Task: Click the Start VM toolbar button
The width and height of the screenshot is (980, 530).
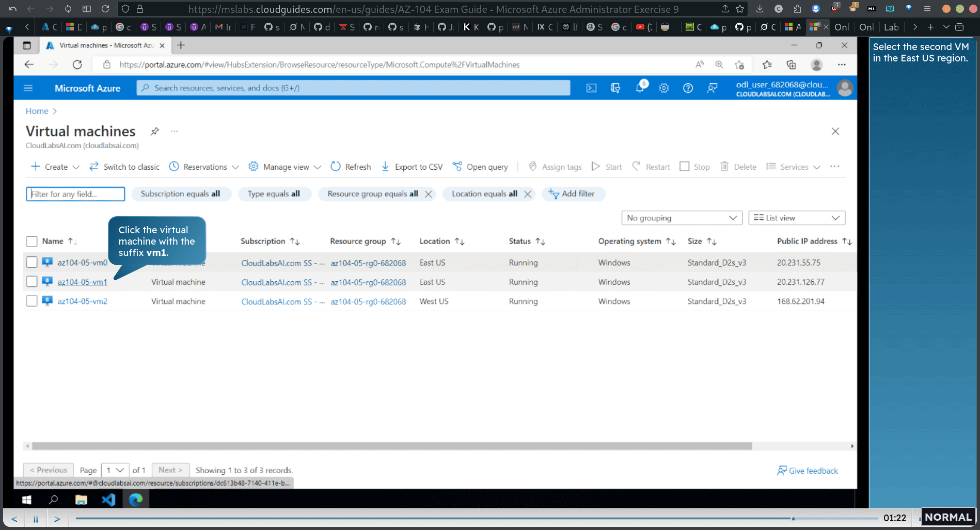Action: (607, 167)
